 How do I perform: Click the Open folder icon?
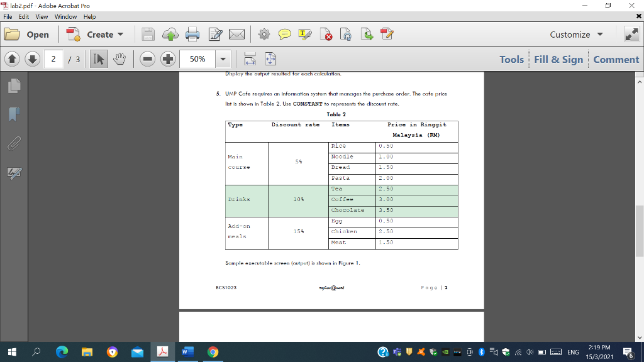pyautogui.click(x=13, y=35)
